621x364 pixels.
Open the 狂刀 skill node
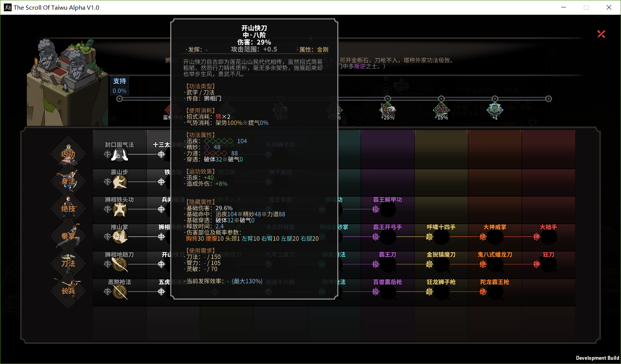(x=548, y=264)
